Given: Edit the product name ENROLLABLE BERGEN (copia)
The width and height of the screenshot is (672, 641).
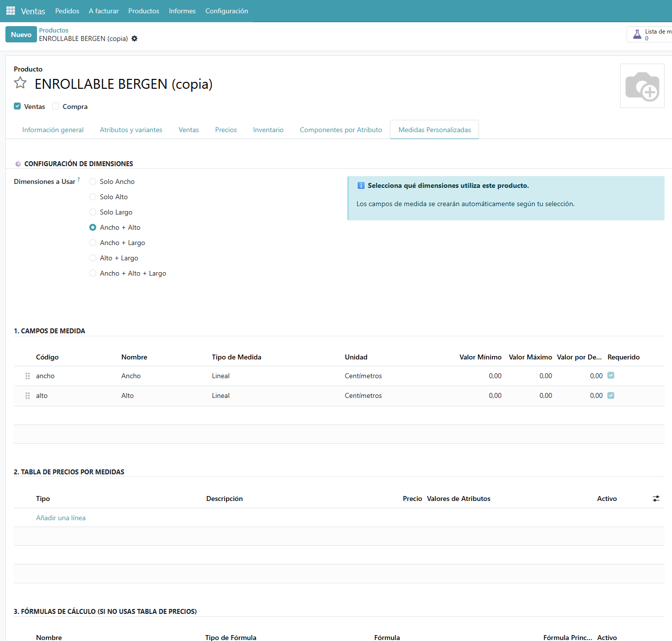Looking at the screenshot, I should pos(123,84).
